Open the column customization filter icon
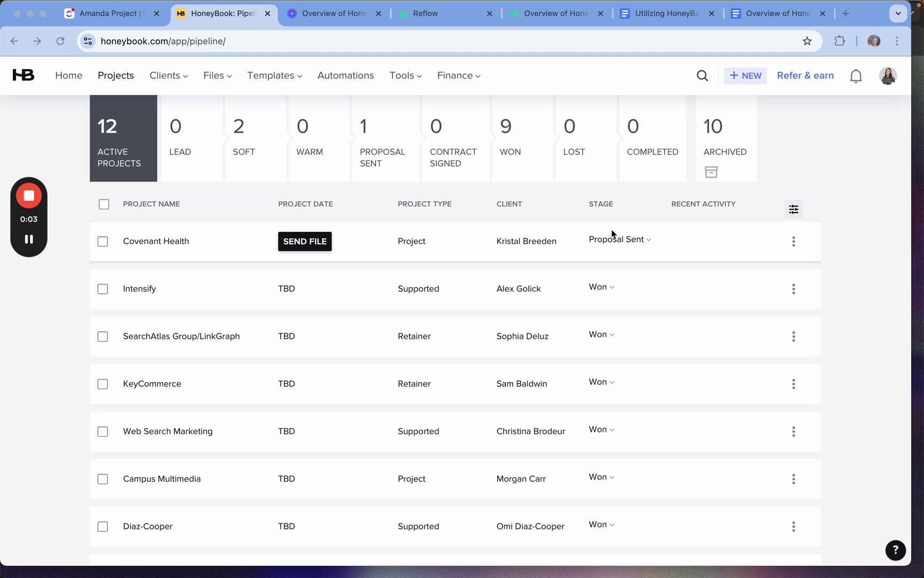Viewport: 924px width, 578px height. click(x=794, y=209)
